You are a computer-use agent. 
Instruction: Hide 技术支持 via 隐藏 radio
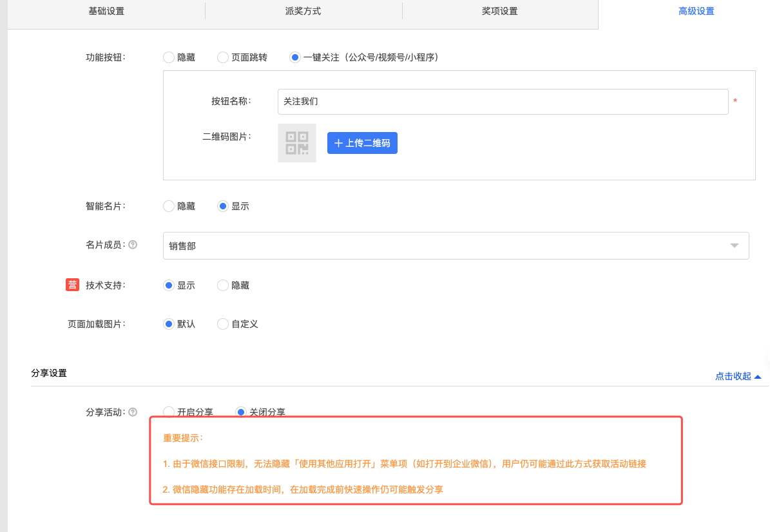tap(223, 285)
